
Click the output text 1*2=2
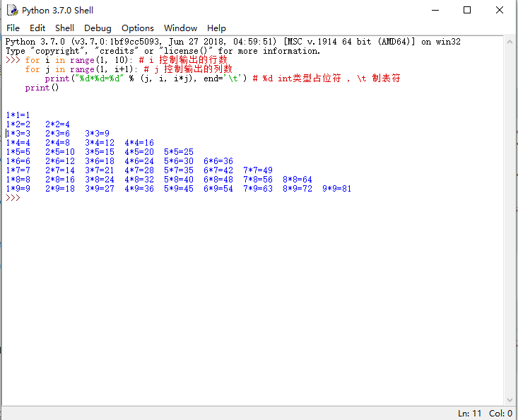pos(18,124)
